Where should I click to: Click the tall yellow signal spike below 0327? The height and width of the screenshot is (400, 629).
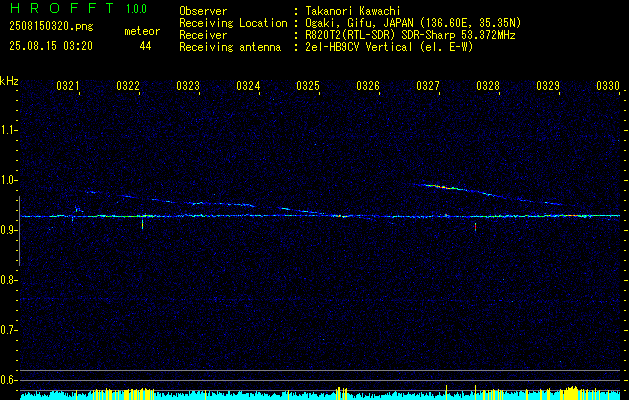point(446,392)
